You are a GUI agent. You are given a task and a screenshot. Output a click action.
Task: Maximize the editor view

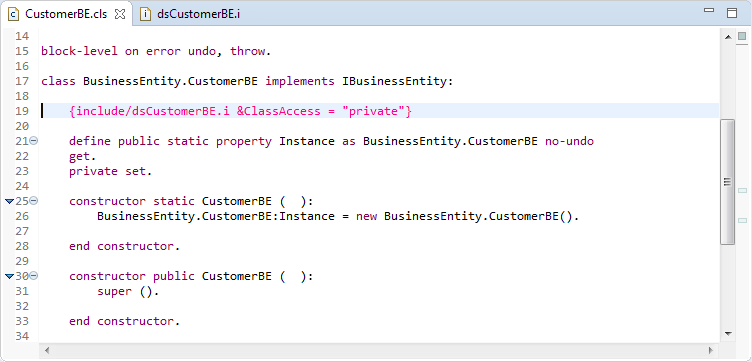click(732, 13)
